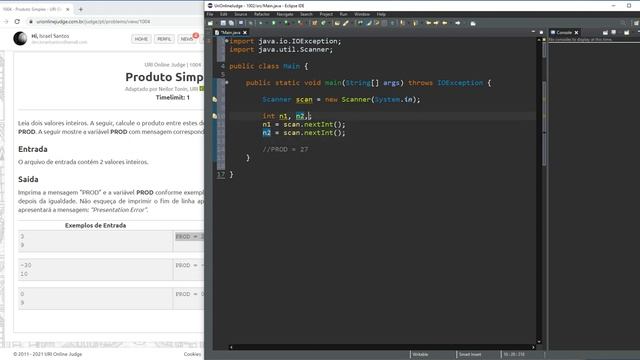Collapse the import statements fold marker
Image resolution: width=640 pixels, height=360 pixels.
(x=227, y=41)
